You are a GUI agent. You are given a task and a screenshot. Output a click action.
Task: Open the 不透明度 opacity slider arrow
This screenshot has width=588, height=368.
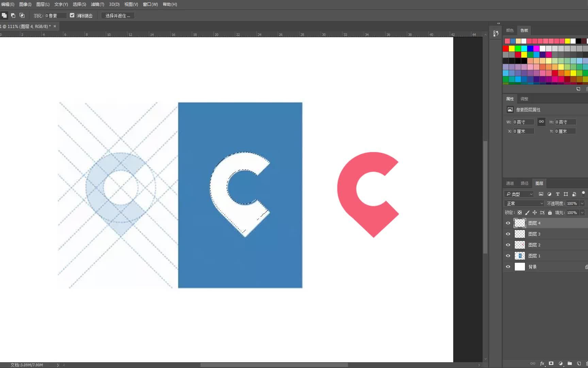(x=582, y=203)
